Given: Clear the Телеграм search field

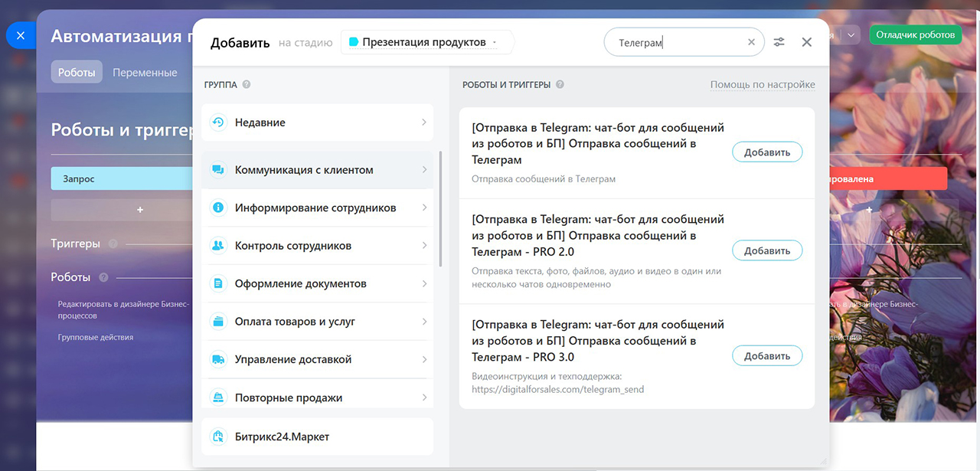Looking at the screenshot, I should coord(751,43).
